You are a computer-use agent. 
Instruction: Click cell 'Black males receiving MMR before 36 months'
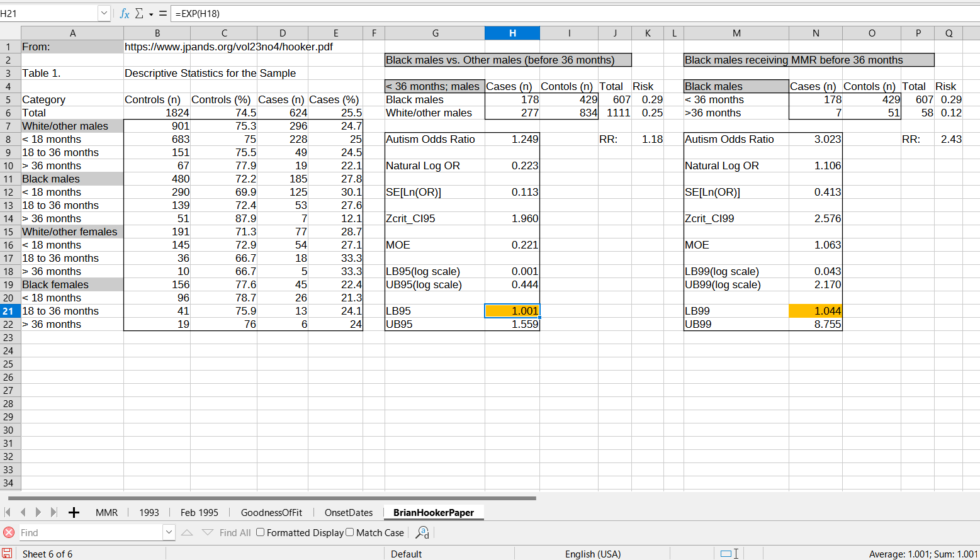pos(809,60)
